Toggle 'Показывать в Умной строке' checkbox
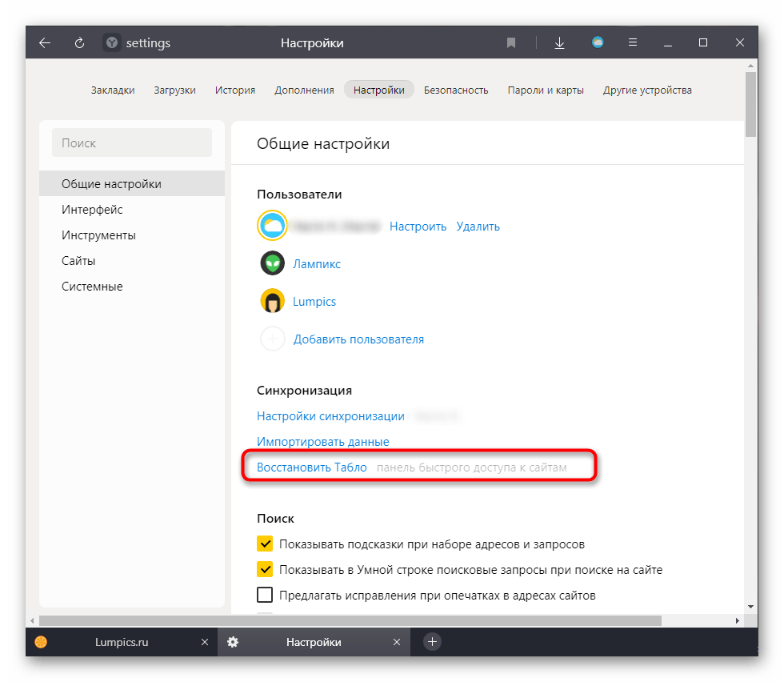The width and height of the screenshot is (784, 682). pyautogui.click(x=265, y=570)
